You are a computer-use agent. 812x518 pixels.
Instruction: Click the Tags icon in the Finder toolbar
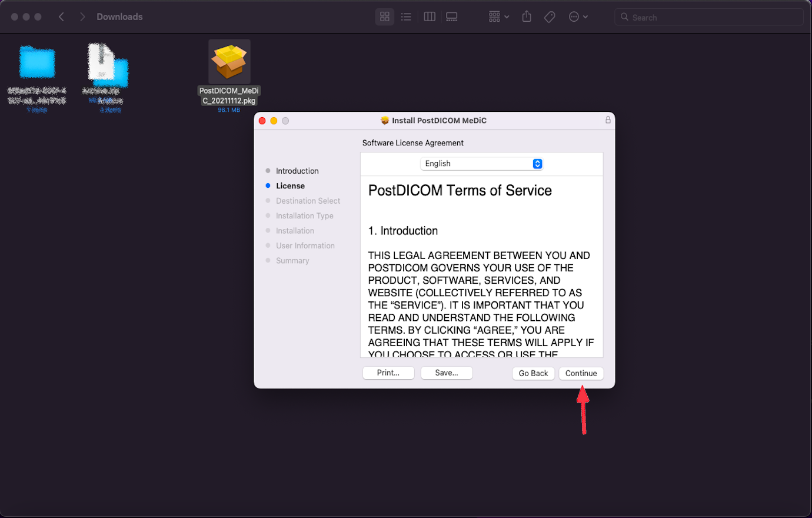550,16
